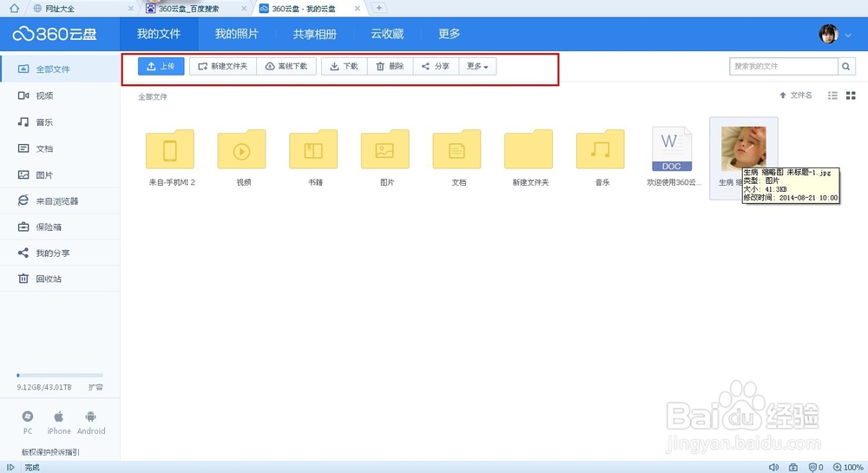
Task: Open 我的分享 in the sidebar
Action: click(60, 253)
